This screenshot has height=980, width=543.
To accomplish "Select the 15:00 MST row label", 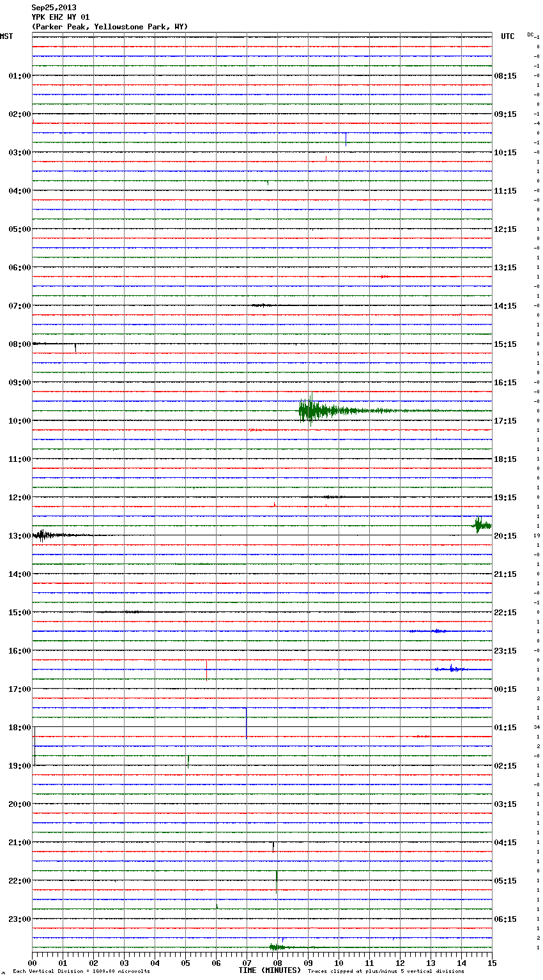I will [x=20, y=613].
